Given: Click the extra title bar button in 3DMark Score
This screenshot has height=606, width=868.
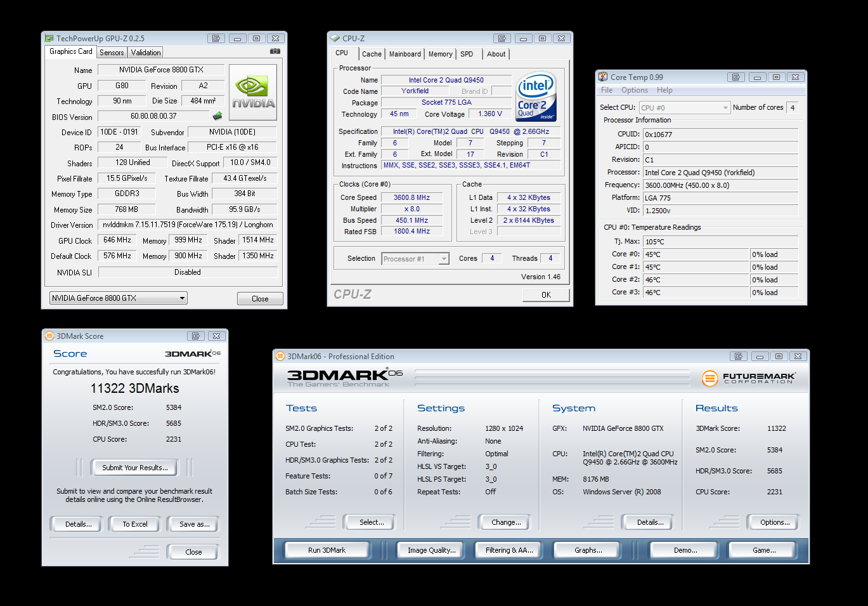Looking at the screenshot, I should point(196,336).
